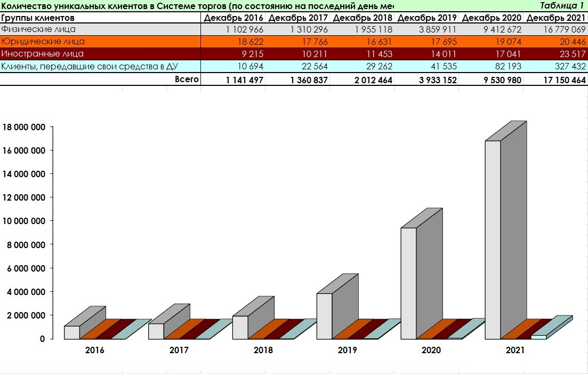
Task: Select cell with value 1 102 966
Action: (x=233, y=29)
